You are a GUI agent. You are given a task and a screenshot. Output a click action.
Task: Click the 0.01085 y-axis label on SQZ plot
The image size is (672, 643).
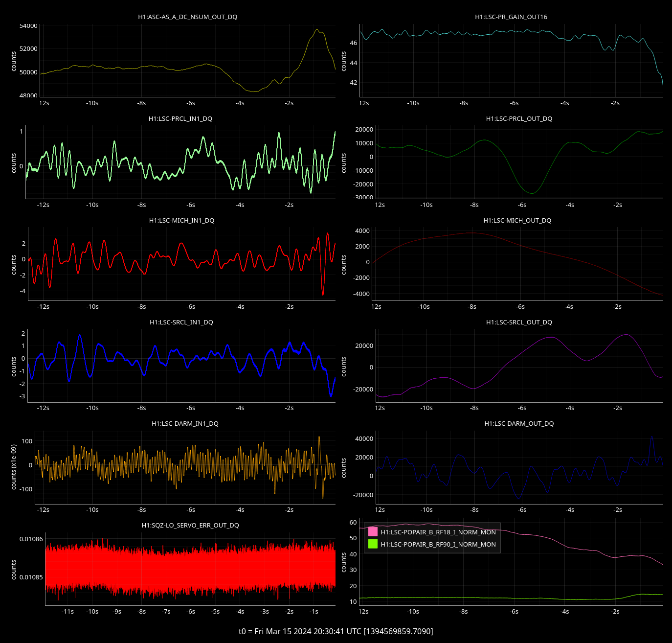pyautogui.click(x=31, y=577)
